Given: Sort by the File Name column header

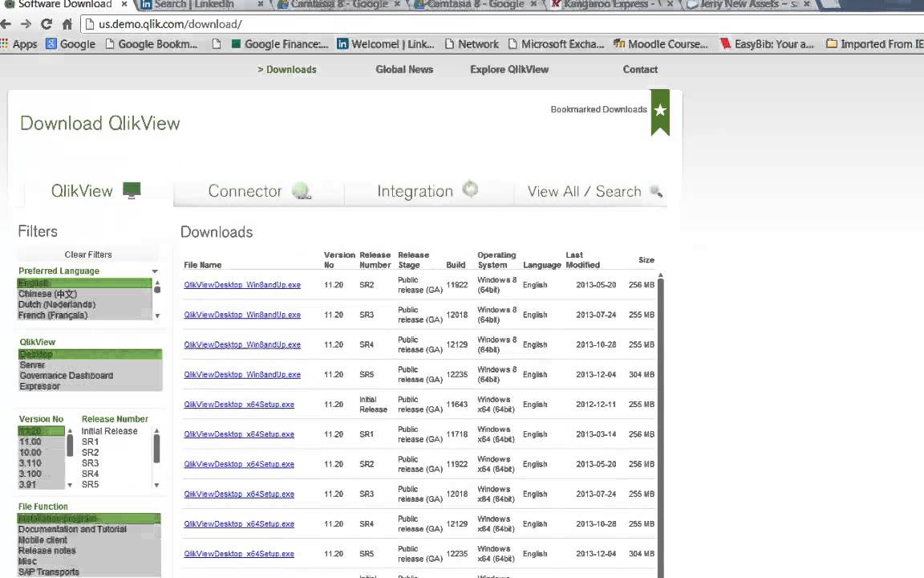Looking at the screenshot, I should (202, 266).
